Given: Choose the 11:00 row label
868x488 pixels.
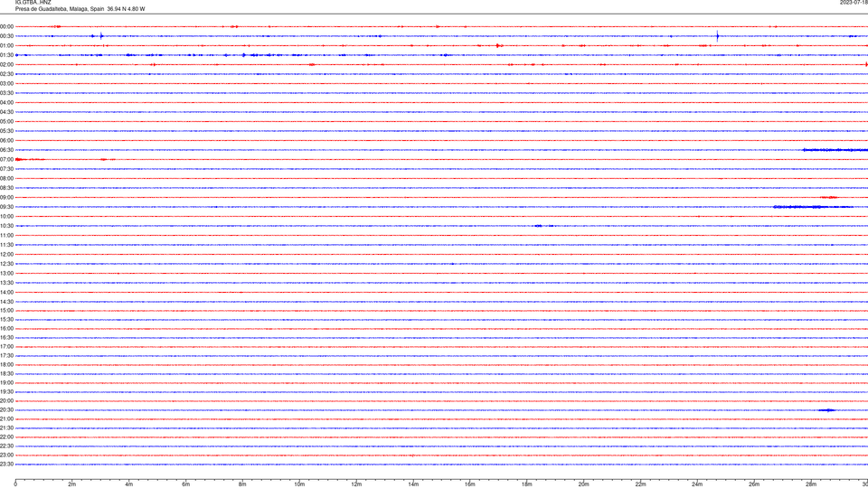Looking at the screenshot, I should click(6, 235).
